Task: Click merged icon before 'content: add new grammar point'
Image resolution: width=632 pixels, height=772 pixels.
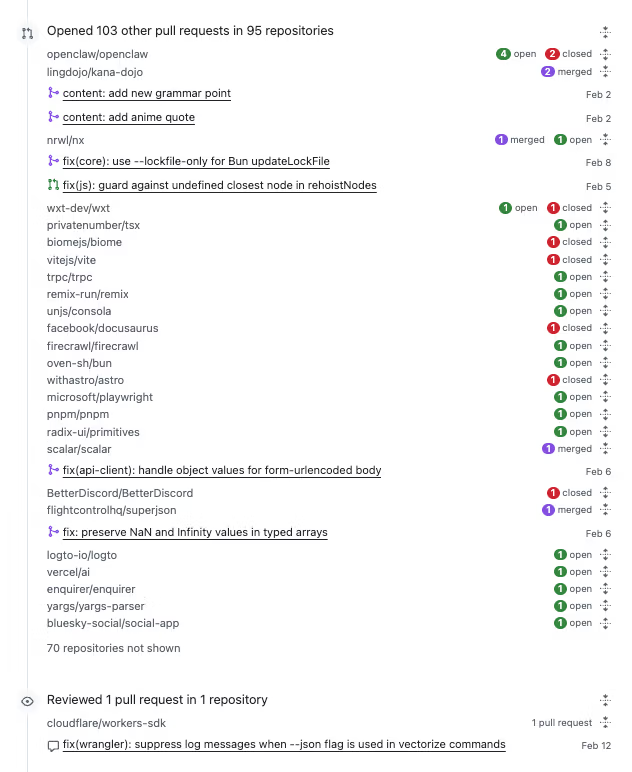Action: pos(53,93)
